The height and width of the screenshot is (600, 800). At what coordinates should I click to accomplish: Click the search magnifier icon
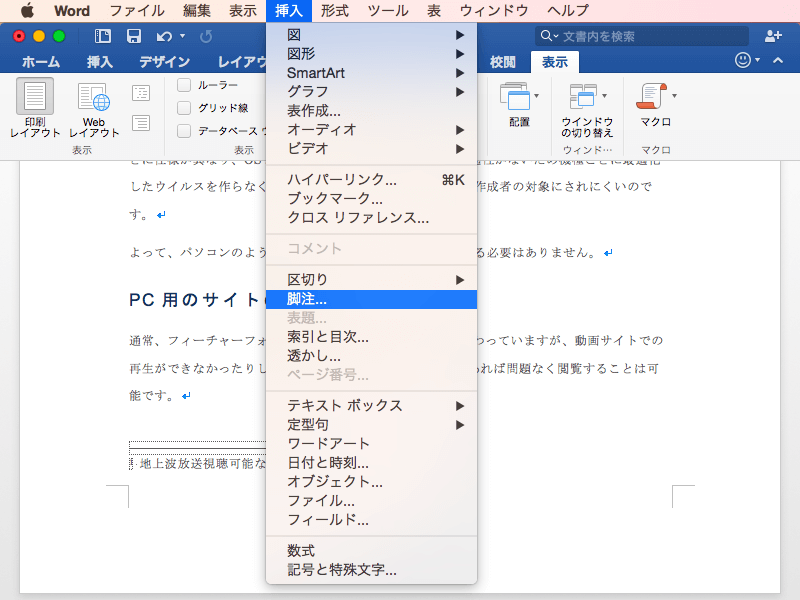coord(546,36)
